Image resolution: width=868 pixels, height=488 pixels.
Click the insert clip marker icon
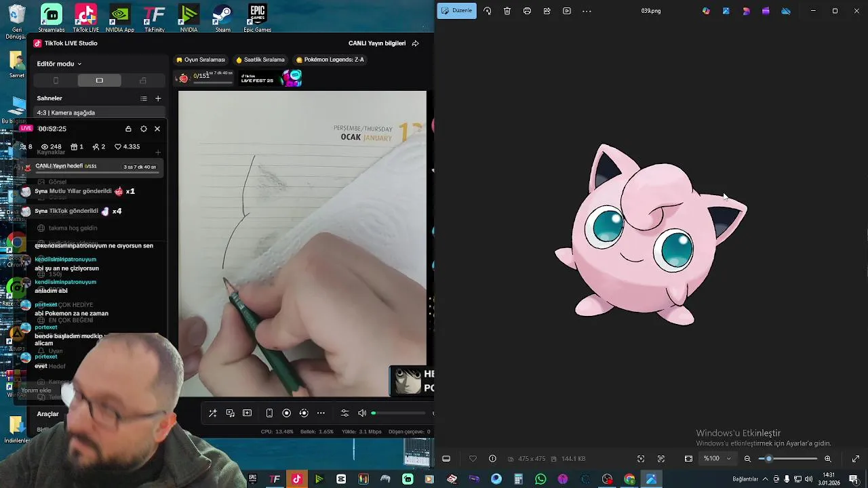(x=248, y=413)
